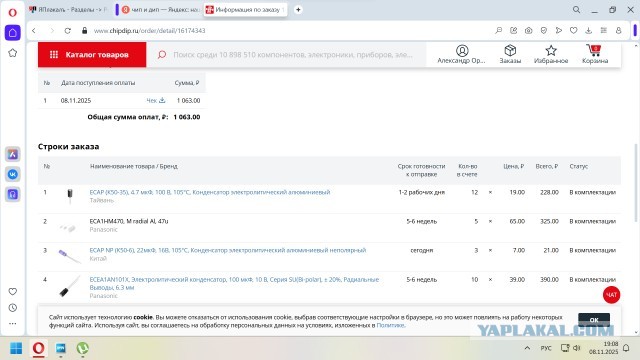Open the Каталог товаров button
The height and width of the screenshot is (360, 640).
pyautogui.click(x=92, y=54)
